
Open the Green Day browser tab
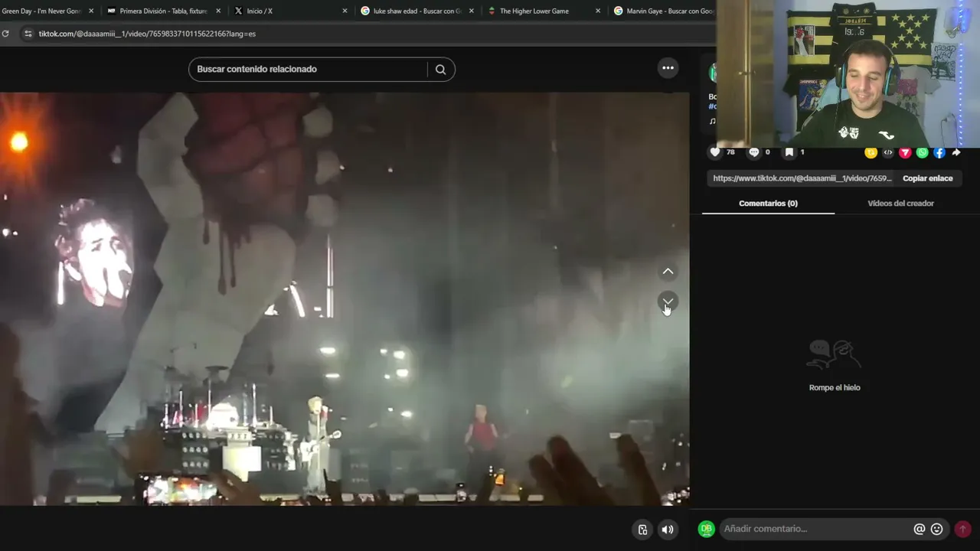point(42,11)
